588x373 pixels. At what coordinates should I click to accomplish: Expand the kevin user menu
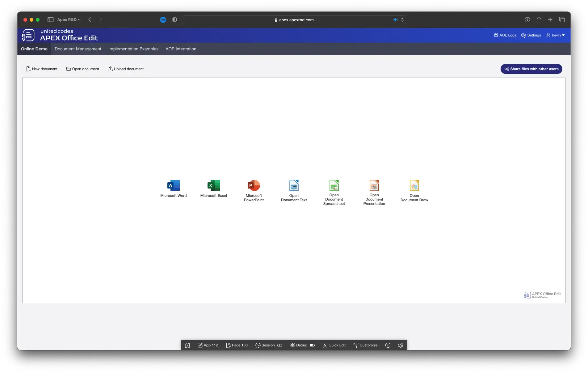555,35
